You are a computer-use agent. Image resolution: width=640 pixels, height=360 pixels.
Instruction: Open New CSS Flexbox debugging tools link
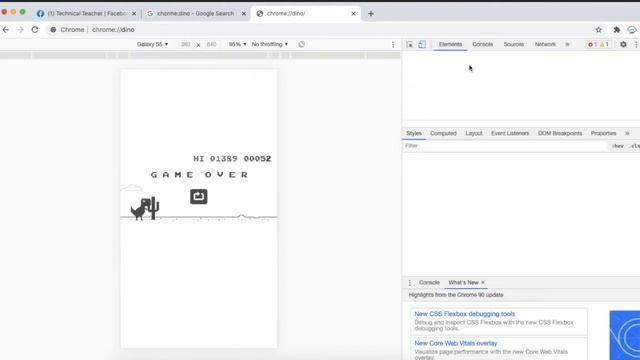click(464, 314)
